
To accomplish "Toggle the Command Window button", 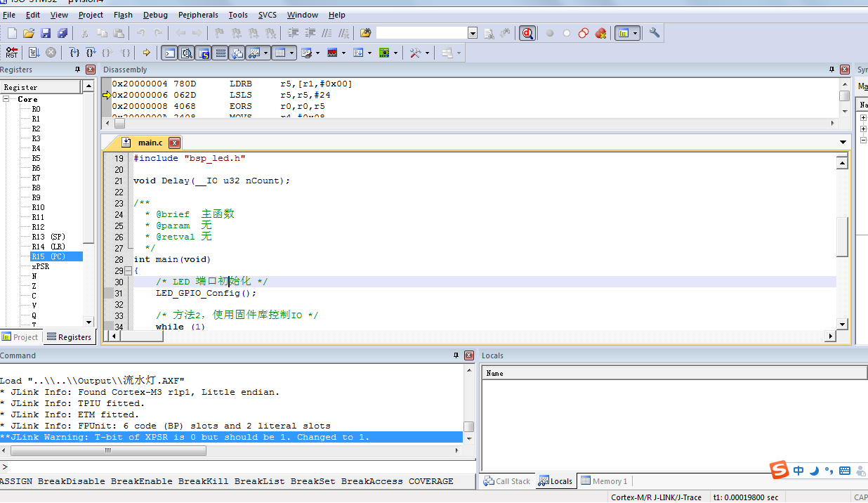I will tap(169, 53).
